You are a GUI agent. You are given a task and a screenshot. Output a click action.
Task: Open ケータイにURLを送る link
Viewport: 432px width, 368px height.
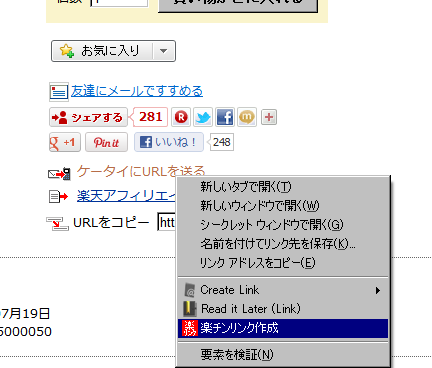pyautogui.click(x=141, y=171)
